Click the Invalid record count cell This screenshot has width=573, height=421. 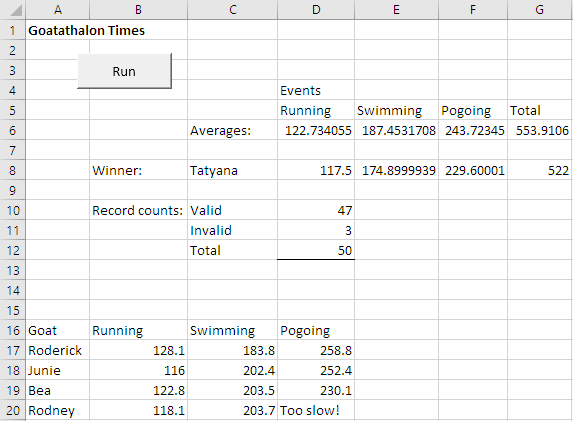coord(316,230)
